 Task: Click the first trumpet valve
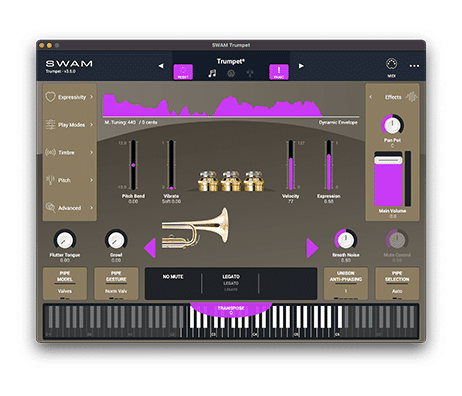[208, 181]
